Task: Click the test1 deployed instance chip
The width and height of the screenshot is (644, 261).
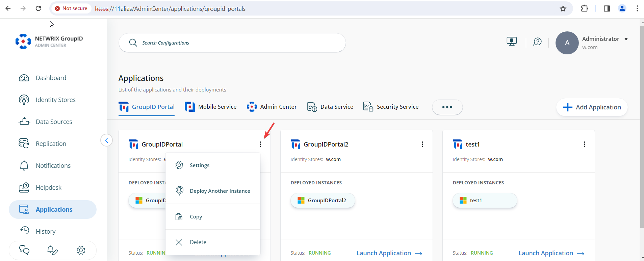Action: 485,201
